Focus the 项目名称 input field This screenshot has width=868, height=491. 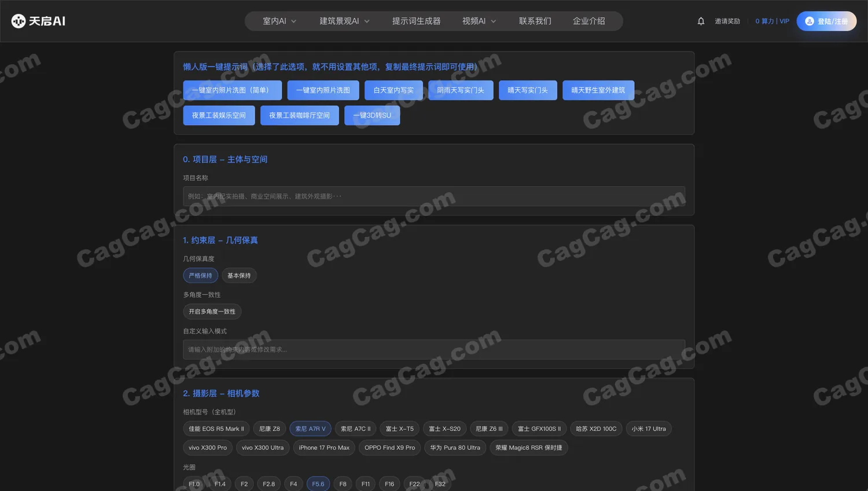point(434,196)
